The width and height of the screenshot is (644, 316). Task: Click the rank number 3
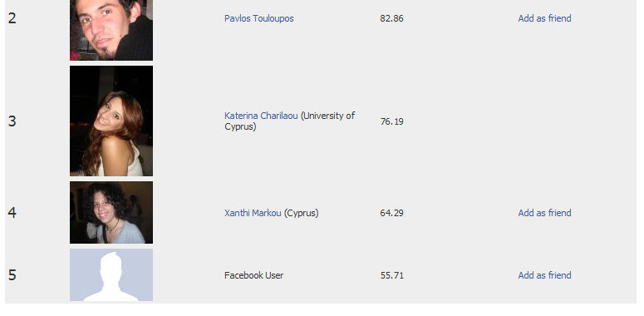(12, 121)
